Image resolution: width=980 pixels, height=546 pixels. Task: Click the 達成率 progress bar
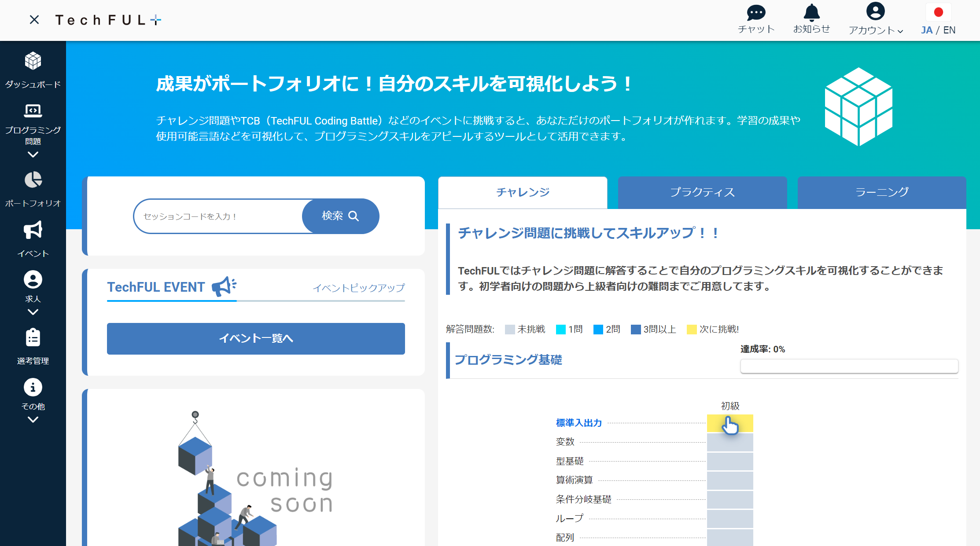[x=849, y=366]
